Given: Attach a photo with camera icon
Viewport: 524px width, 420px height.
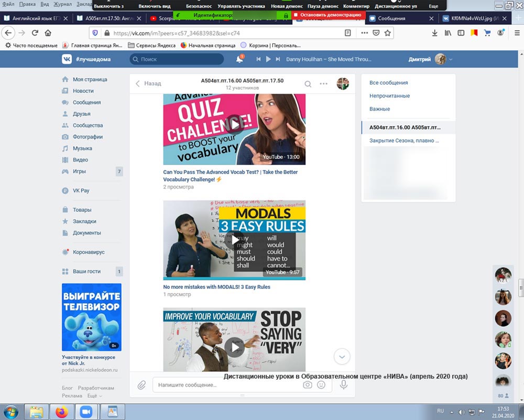Looking at the screenshot, I should tap(308, 385).
